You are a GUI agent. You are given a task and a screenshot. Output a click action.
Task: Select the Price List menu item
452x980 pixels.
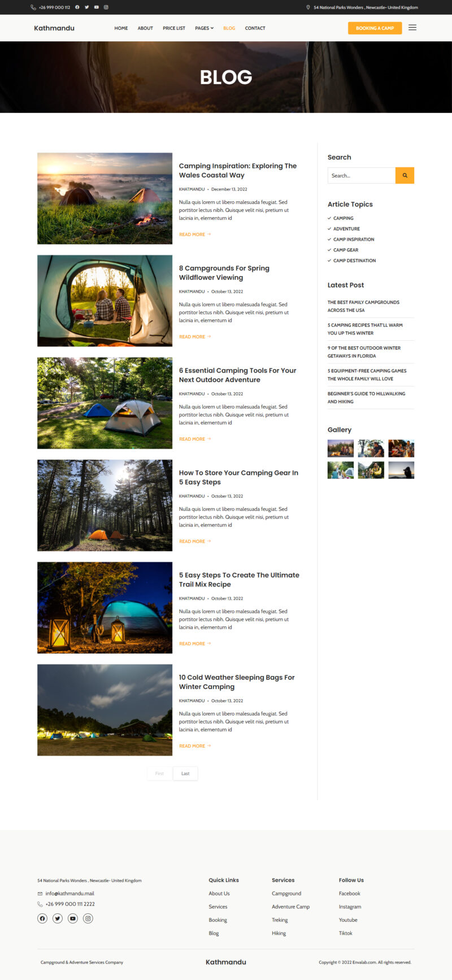pyautogui.click(x=174, y=28)
